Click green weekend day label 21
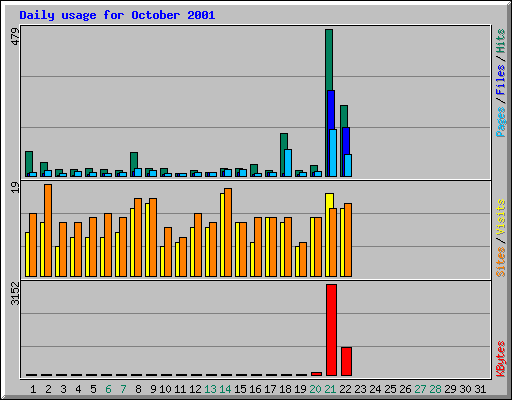Screen dimensions: 512x400 [330, 389]
